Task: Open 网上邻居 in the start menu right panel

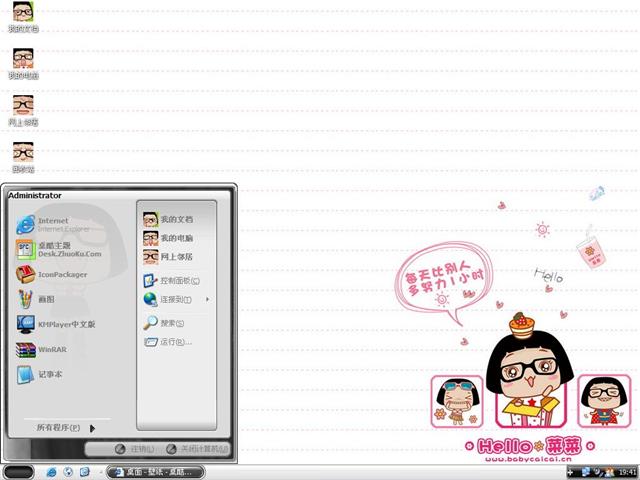Action: 168,257
